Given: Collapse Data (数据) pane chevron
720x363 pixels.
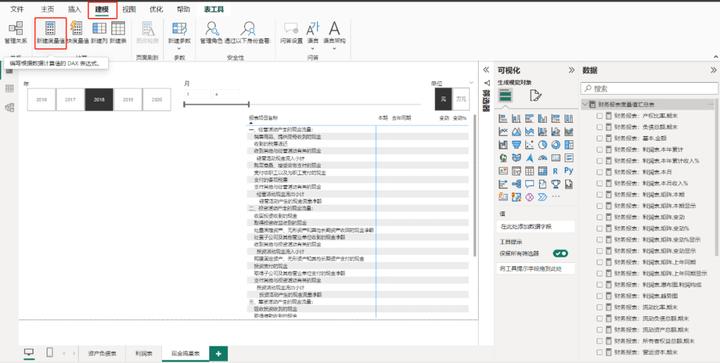Looking at the screenshot, I should click(713, 70).
